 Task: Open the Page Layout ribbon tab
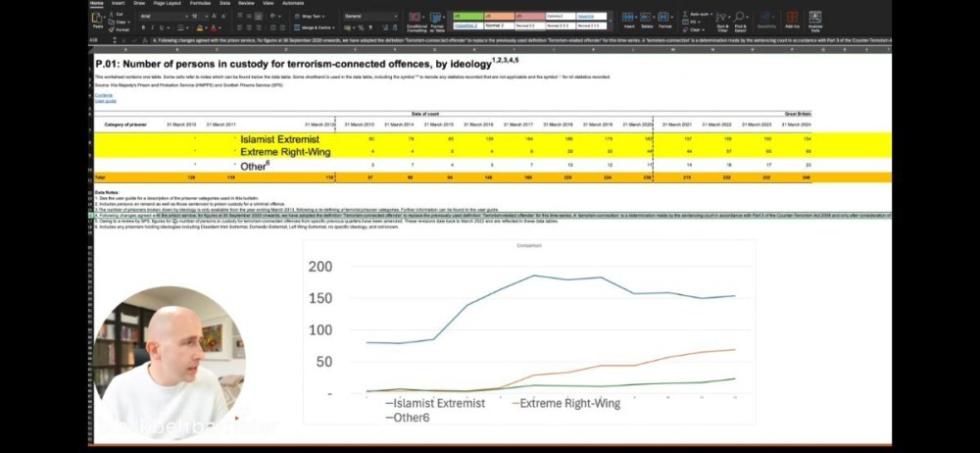tap(165, 3)
